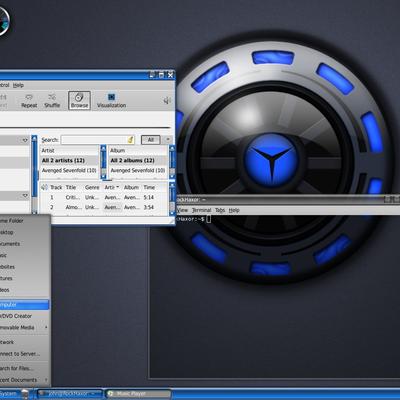The image size is (400, 400).
Task: Open Pictures from the Places menu
Action: (25, 278)
